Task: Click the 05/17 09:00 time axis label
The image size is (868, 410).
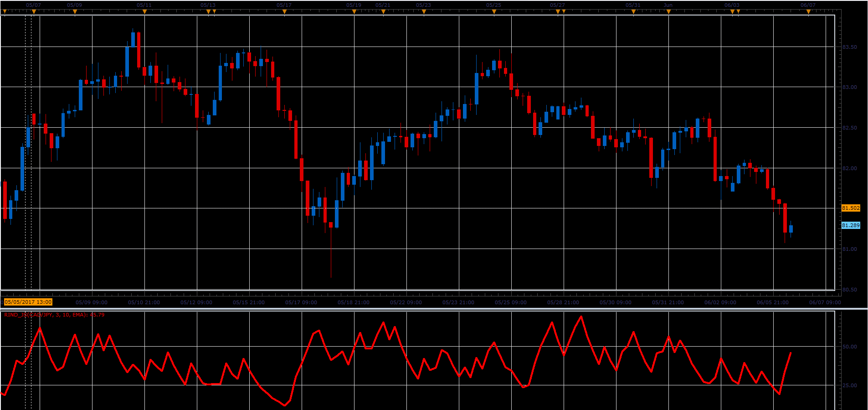Action: click(x=301, y=302)
